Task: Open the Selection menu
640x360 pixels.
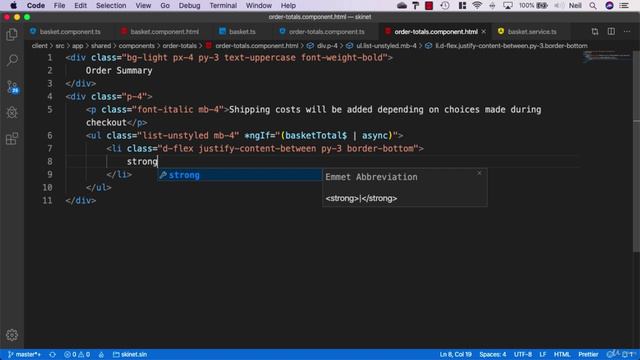Action: pyautogui.click(x=111, y=5)
